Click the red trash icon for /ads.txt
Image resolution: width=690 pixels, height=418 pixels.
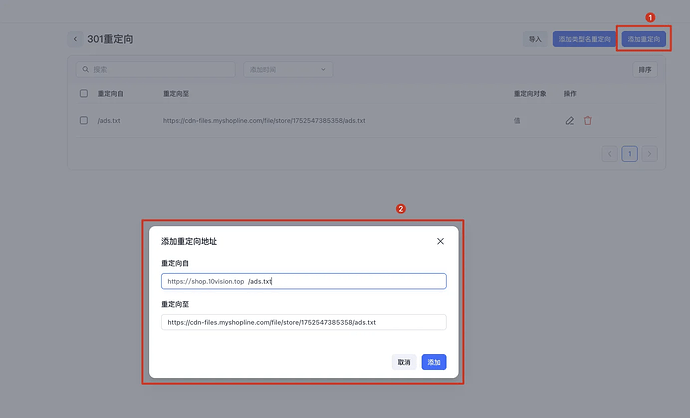588,121
